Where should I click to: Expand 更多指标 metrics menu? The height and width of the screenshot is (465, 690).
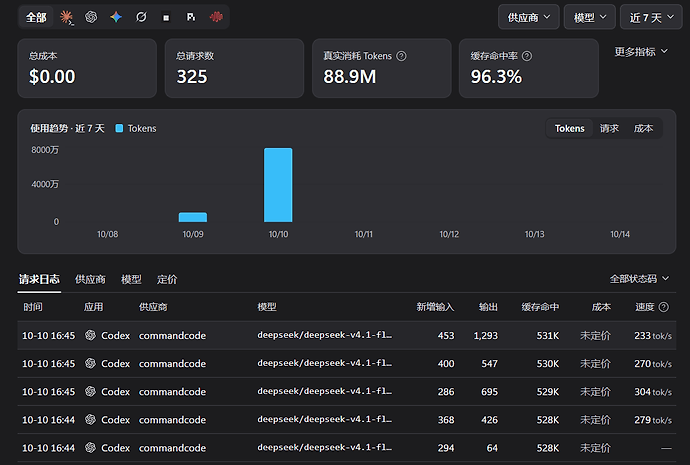(x=641, y=52)
